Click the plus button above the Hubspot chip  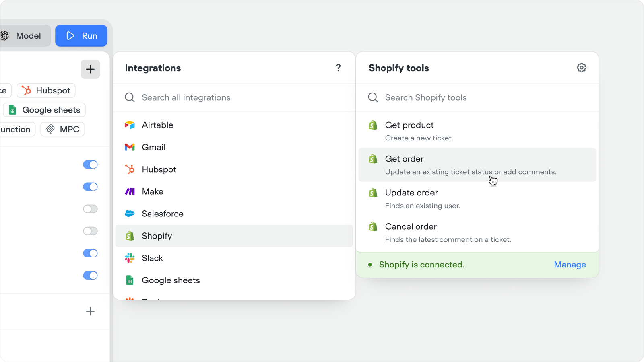point(90,69)
